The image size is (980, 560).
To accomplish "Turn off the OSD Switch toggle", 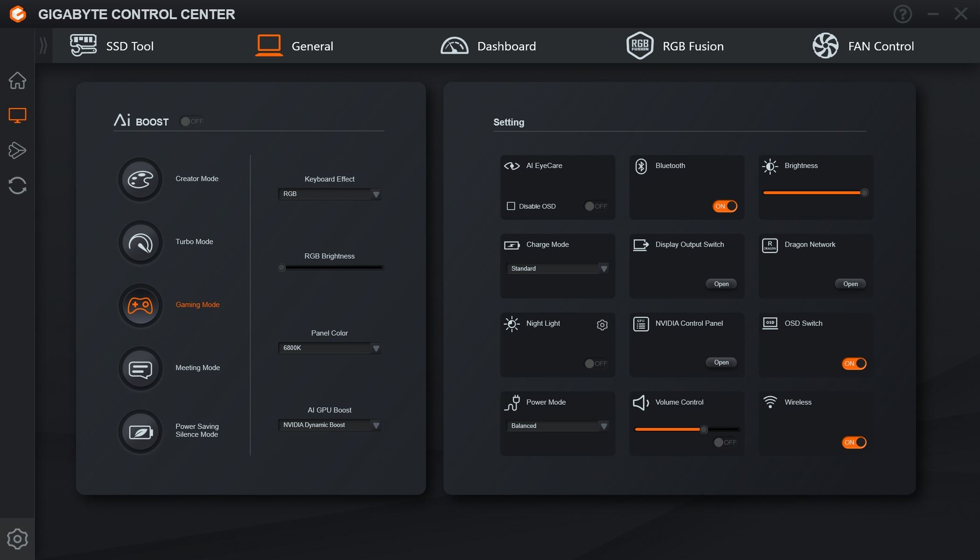I will [x=854, y=363].
